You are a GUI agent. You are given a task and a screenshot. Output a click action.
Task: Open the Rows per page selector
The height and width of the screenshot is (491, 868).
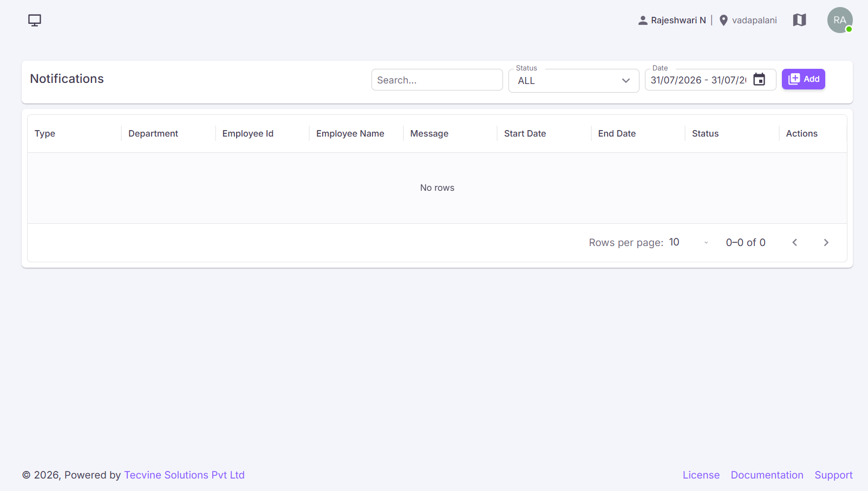pyautogui.click(x=689, y=243)
